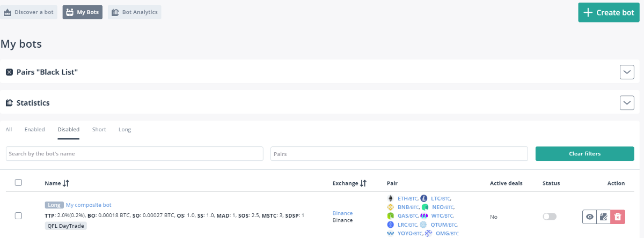Sort bots by Exchange column arrows
This screenshot has width=644, height=238.
pyautogui.click(x=363, y=183)
